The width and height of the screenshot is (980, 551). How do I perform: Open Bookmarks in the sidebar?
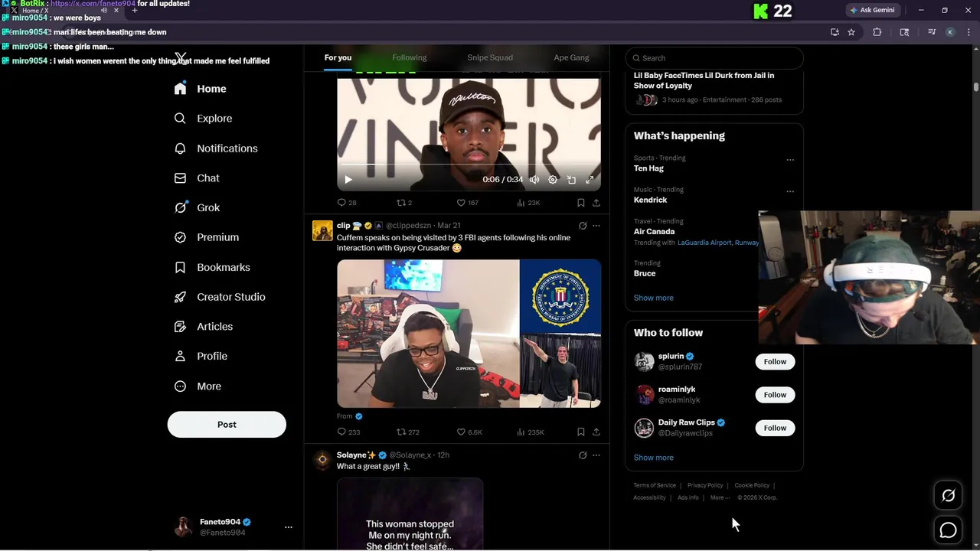coord(212,267)
